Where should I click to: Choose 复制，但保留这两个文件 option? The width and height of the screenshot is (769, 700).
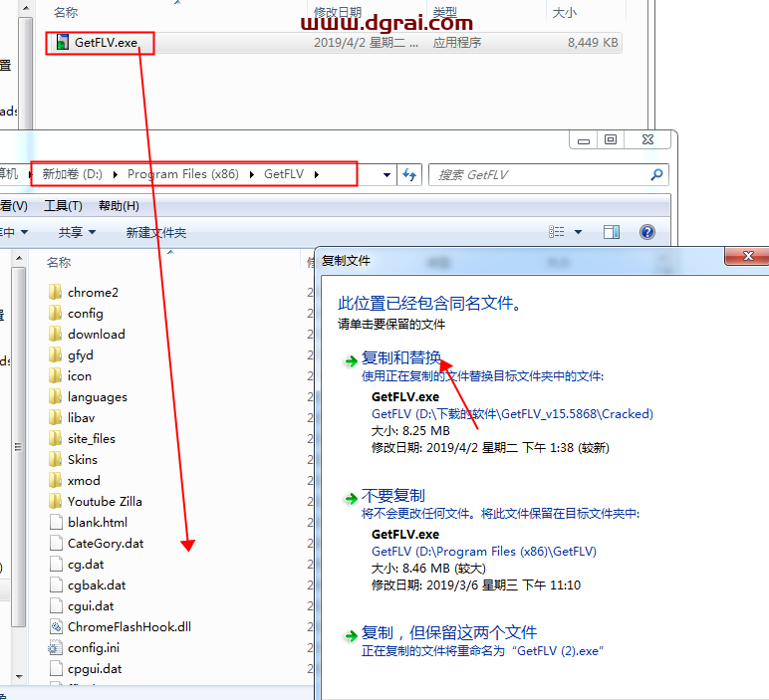click(448, 632)
